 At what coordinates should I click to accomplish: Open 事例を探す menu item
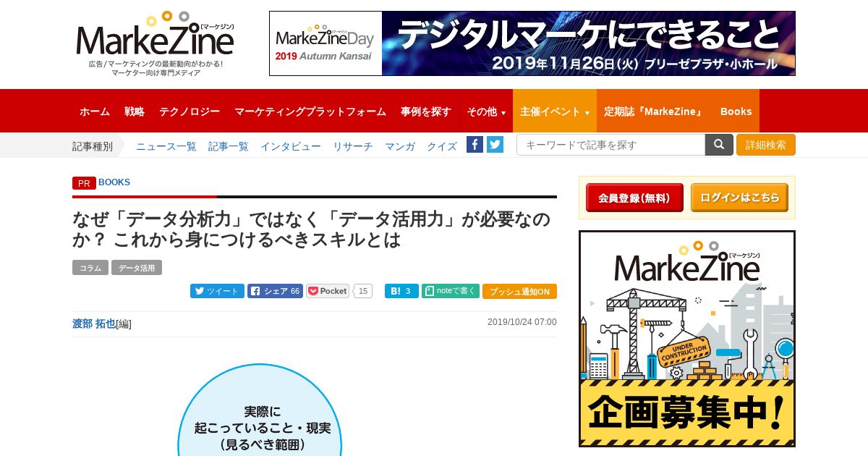pyautogui.click(x=426, y=111)
